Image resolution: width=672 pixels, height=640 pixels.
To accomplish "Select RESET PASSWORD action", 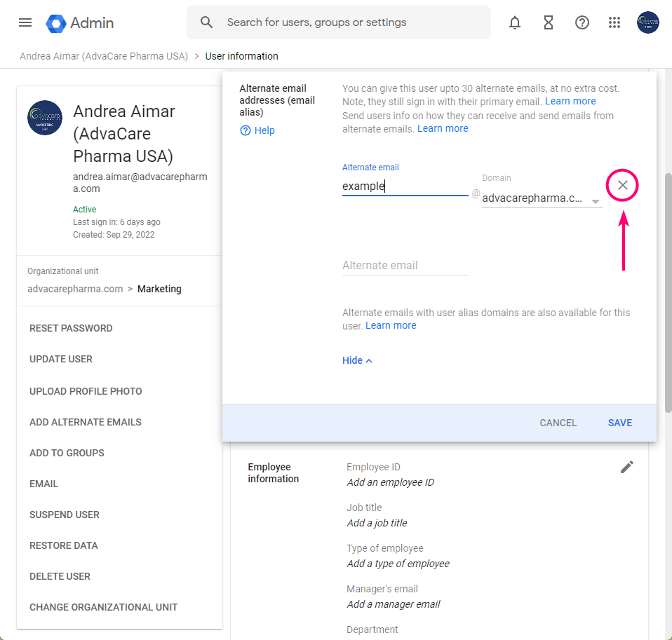I will [71, 328].
